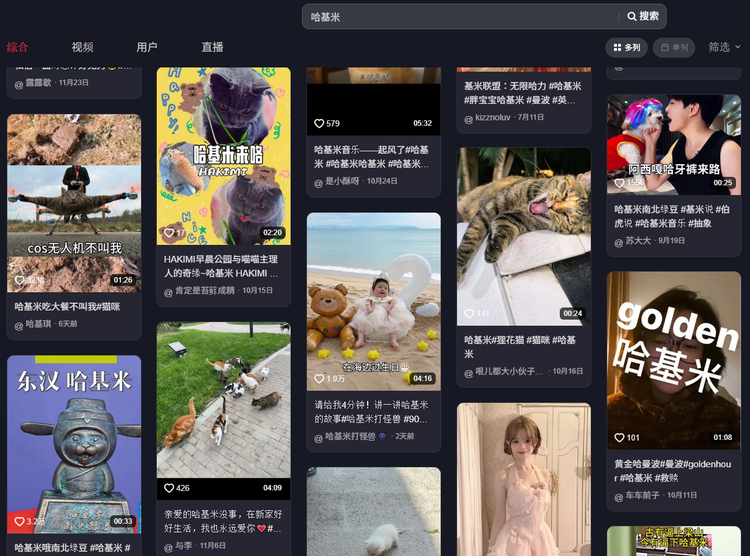Open the 视频 tab

(x=82, y=47)
